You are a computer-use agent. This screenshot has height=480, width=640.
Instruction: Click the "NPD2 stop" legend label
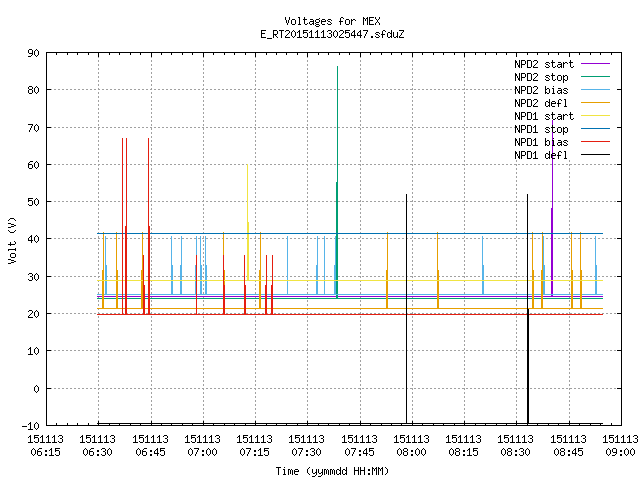click(x=541, y=77)
